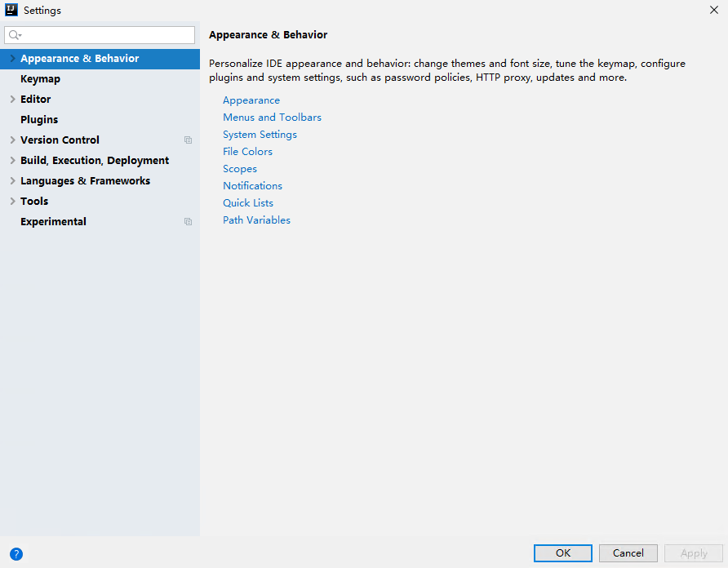This screenshot has width=728, height=568.
Task: Confirm settings with OK button
Action: 562,553
